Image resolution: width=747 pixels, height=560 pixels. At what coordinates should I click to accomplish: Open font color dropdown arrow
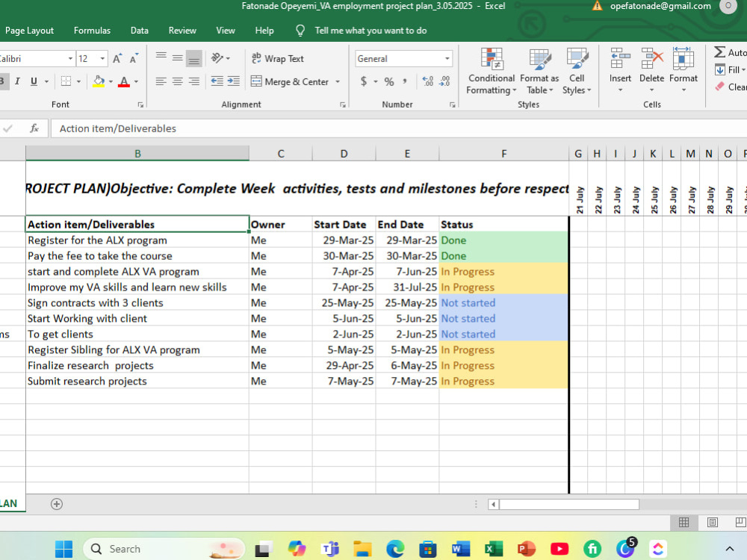coord(136,81)
